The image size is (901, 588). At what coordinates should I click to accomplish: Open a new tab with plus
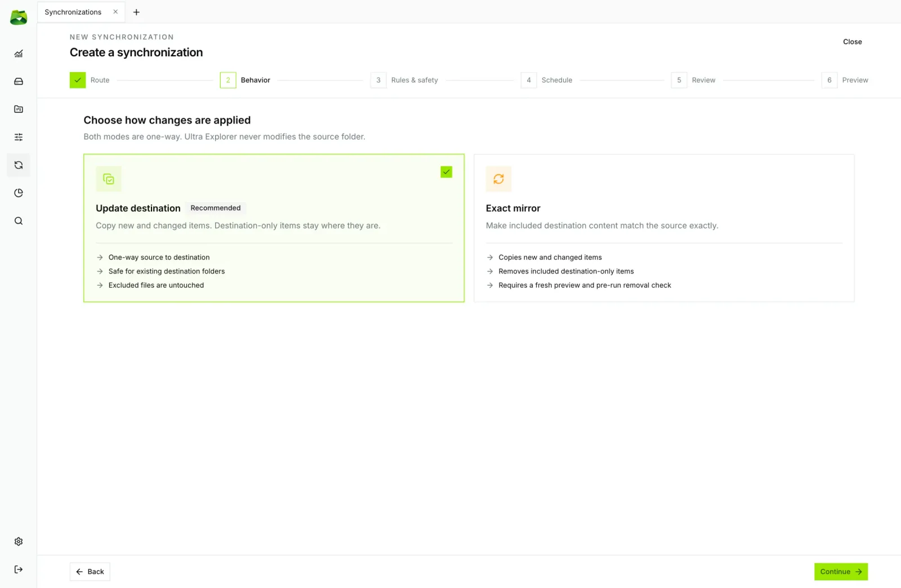[x=136, y=12]
